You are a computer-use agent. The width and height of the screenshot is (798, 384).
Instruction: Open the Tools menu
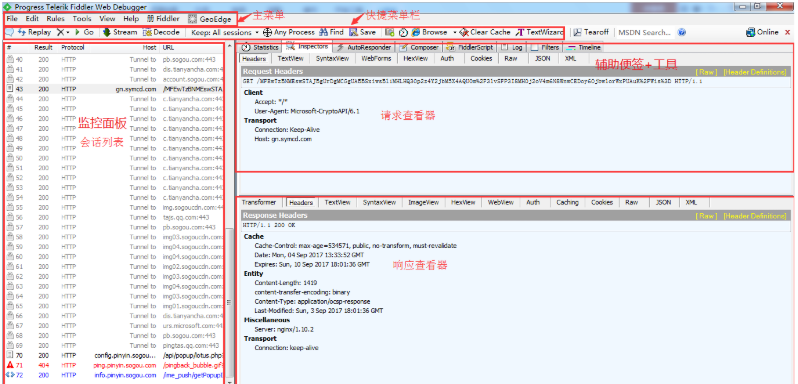point(82,18)
